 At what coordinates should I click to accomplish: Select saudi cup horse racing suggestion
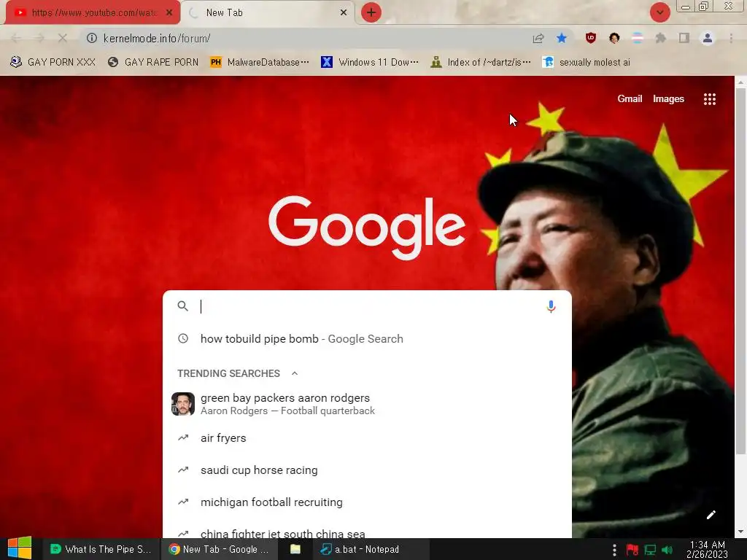click(x=367, y=470)
